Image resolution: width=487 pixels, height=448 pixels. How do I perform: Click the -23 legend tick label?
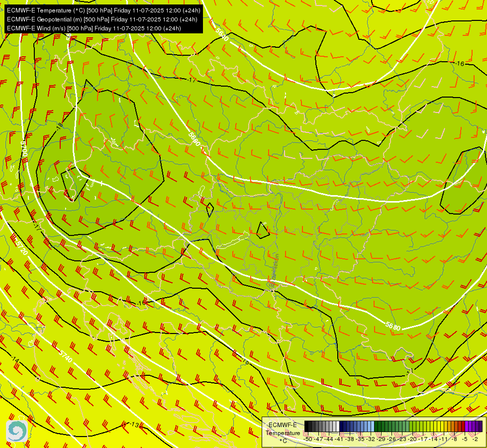point(401,439)
